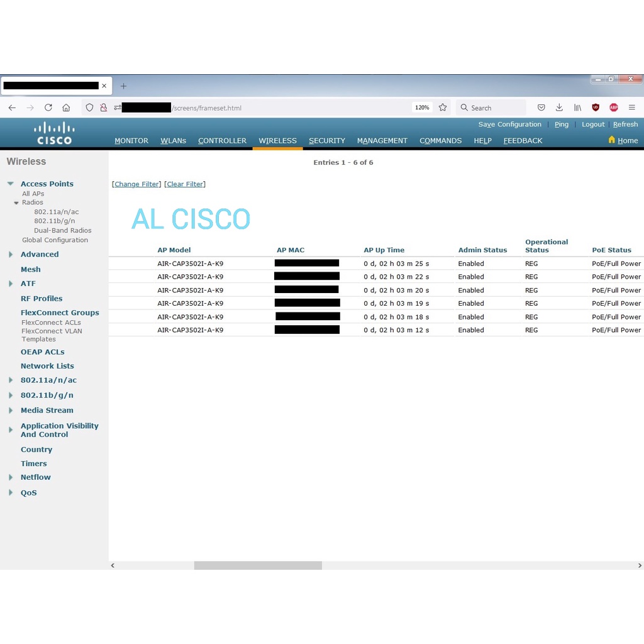Image resolution: width=644 pixels, height=644 pixels.
Task: Click the Adblock Plus extension icon
Action: coord(614,108)
